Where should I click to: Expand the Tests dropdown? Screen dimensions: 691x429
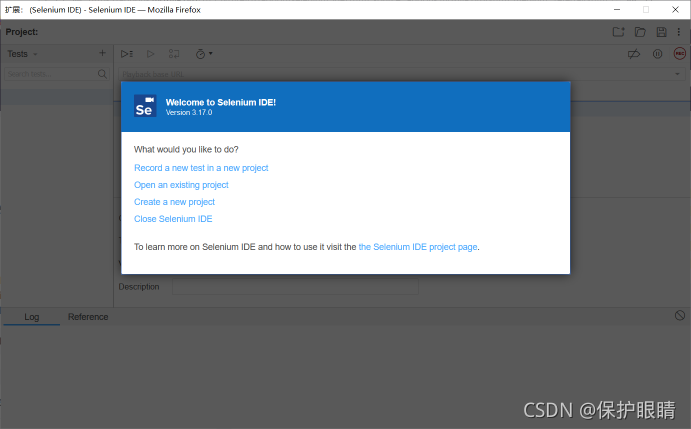point(22,54)
